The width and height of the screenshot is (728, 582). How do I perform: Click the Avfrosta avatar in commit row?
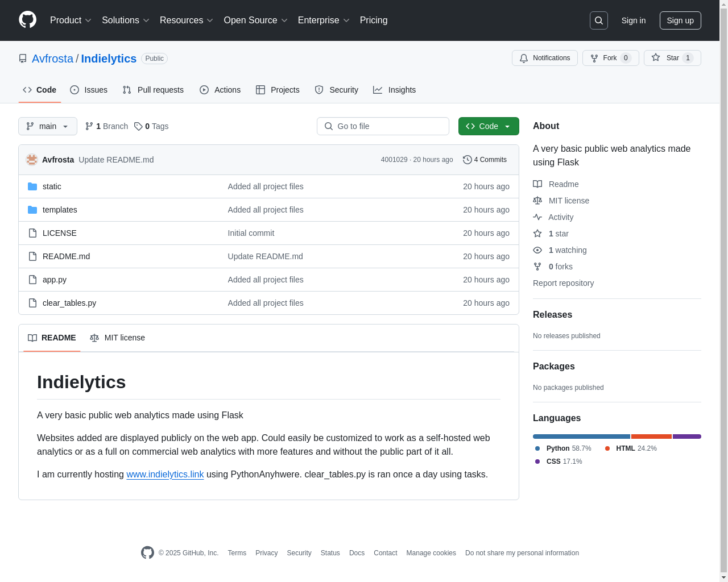point(32,160)
